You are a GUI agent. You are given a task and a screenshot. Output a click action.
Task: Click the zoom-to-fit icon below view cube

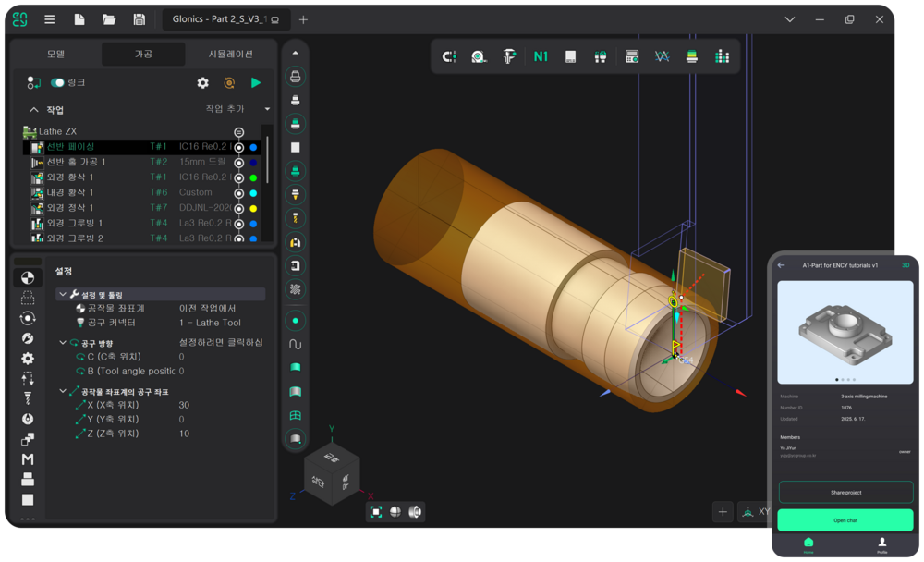point(376,511)
